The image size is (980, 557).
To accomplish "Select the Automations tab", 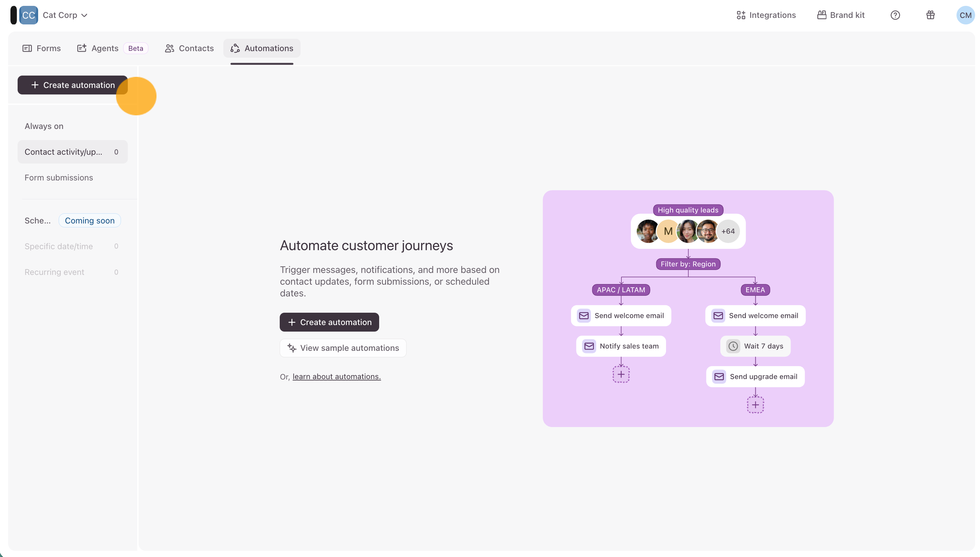I will [x=262, y=49].
